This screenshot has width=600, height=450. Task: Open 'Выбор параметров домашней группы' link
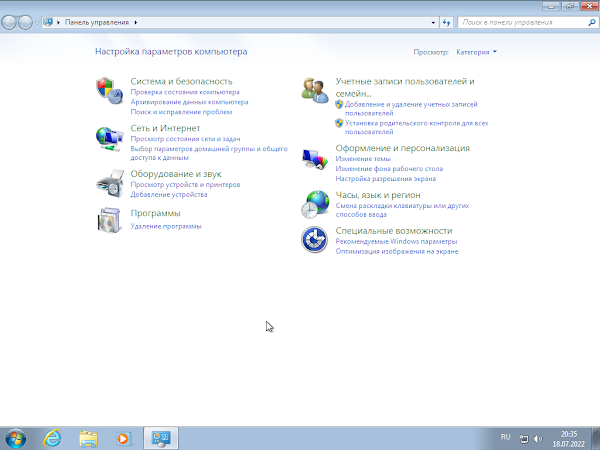[209, 153]
